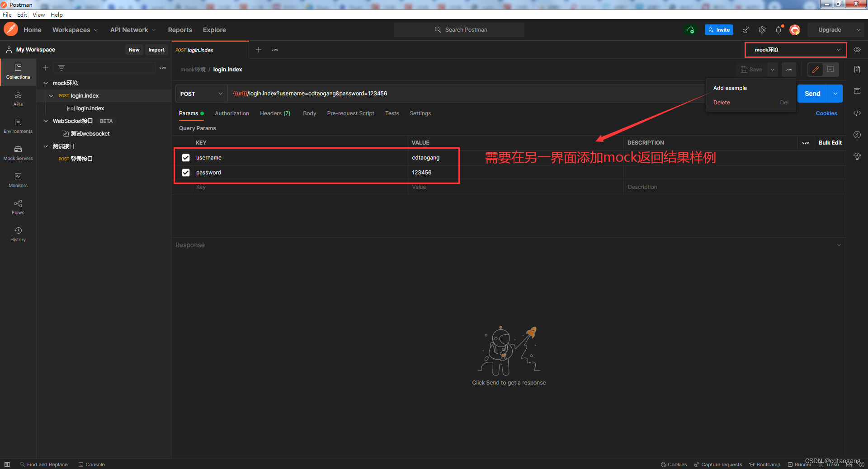Screen dimensions: 868x469
Task: Open the Console in the status bar
Action: pos(92,464)
